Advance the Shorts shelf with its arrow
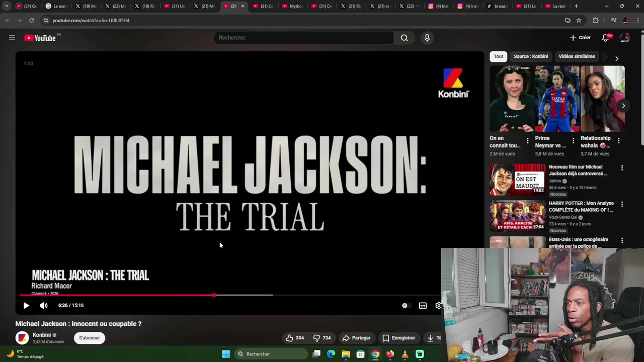The height and width of the screenshot is (362, 644). (x=623, y=106)
